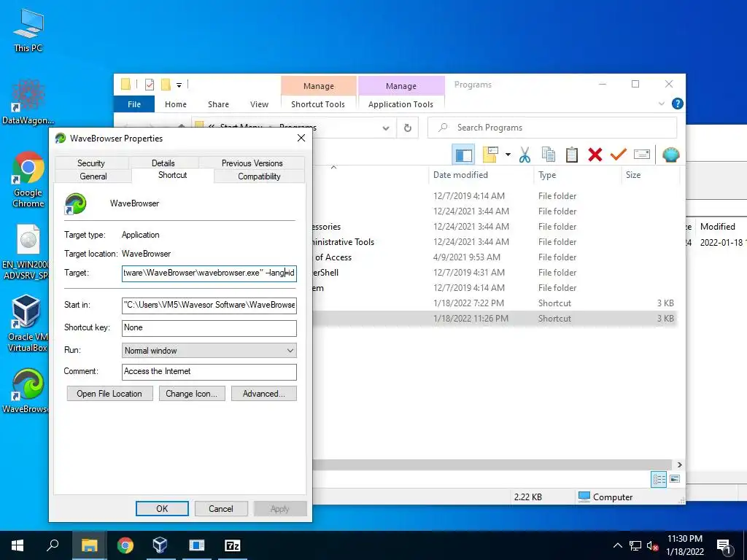Click the Open File Location button
This screenshot has height=560, width=747.
[109, 393]
